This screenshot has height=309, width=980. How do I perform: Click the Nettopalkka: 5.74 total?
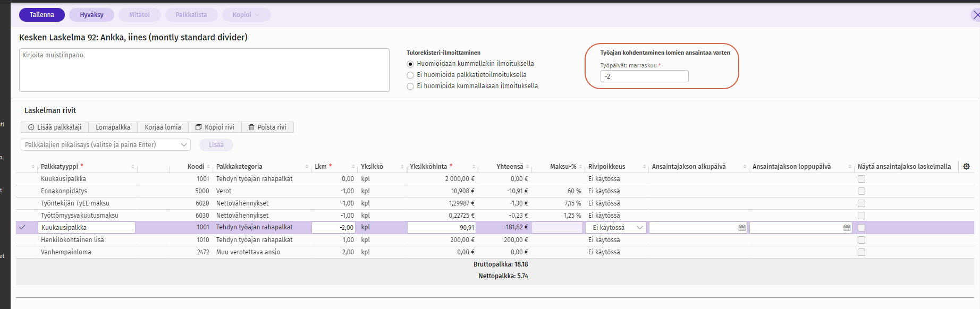click(503, 276)
